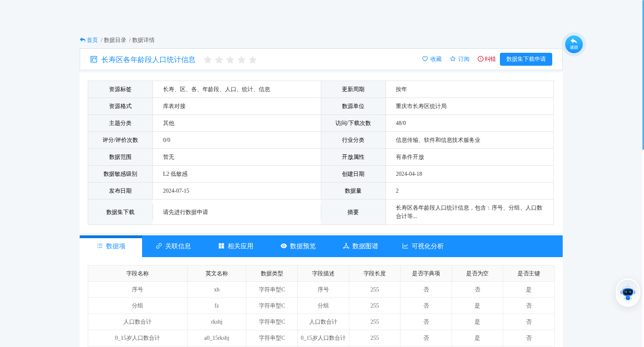Click the field name cell 0_15岁人口数合计

pyautogui.click(x=138, y=338)
